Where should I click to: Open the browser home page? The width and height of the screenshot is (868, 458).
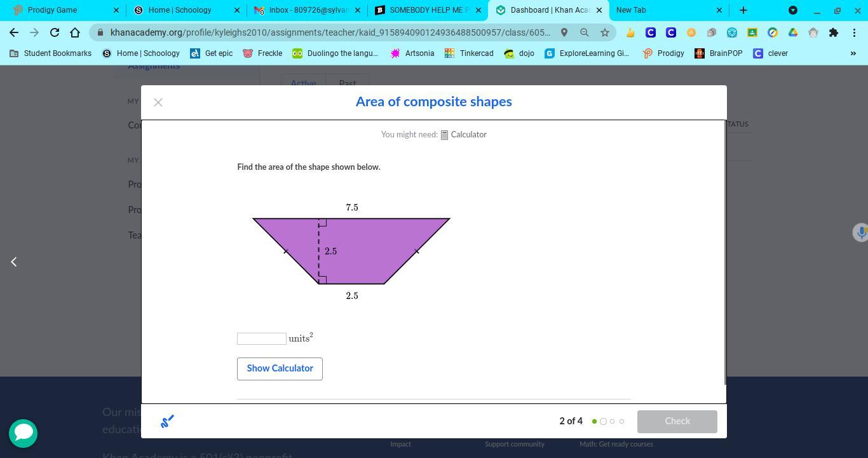(75, 32)
